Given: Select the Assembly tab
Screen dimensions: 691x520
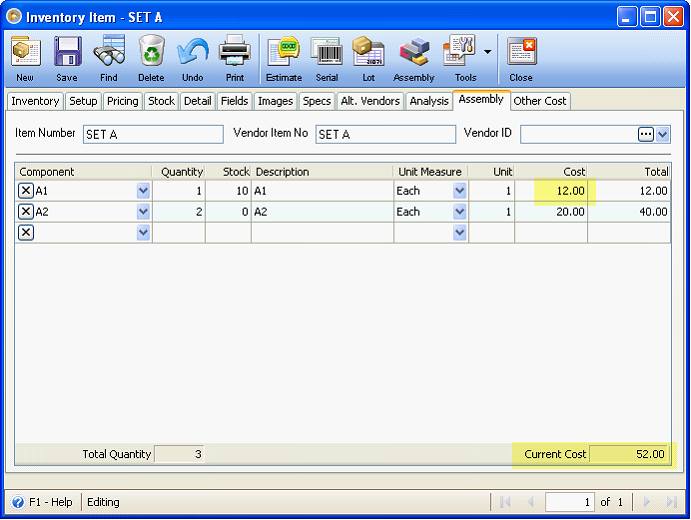Looking at the screenshot, I should [481, 100].
